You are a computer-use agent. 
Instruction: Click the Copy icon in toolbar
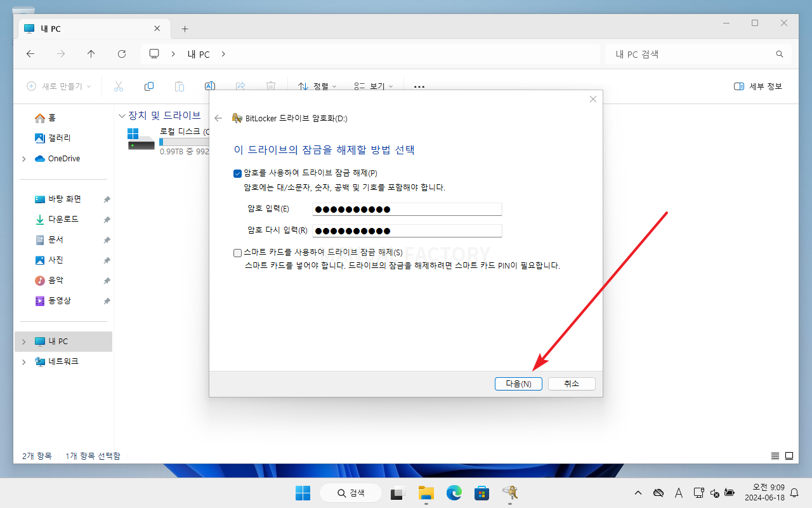tap(149, 86)
